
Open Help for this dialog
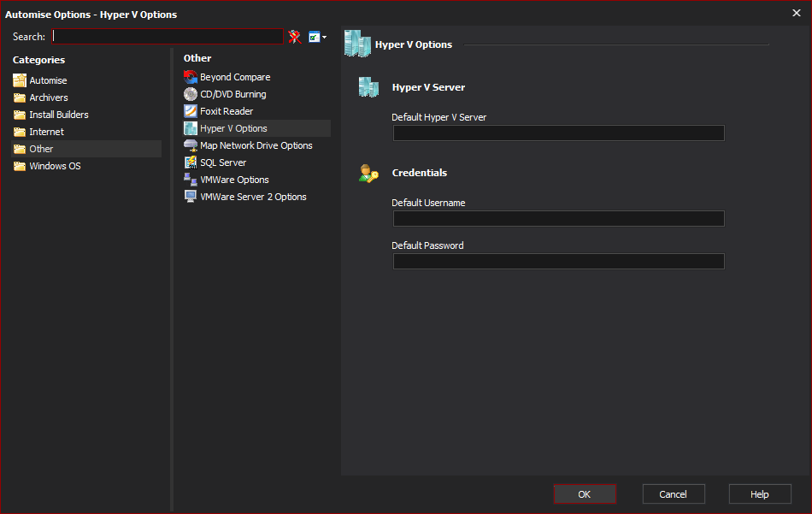click(x=760, y=493)
